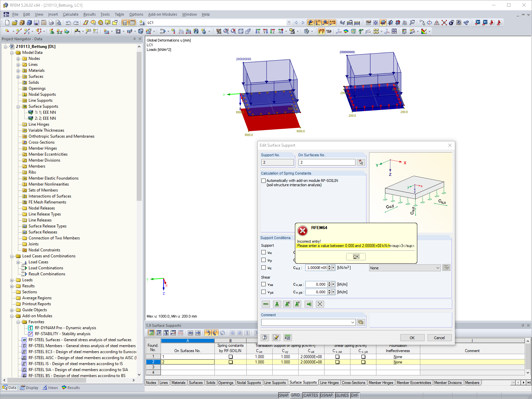Expand the Load Cases tree node
532x399 pixels.
(18, 262)
